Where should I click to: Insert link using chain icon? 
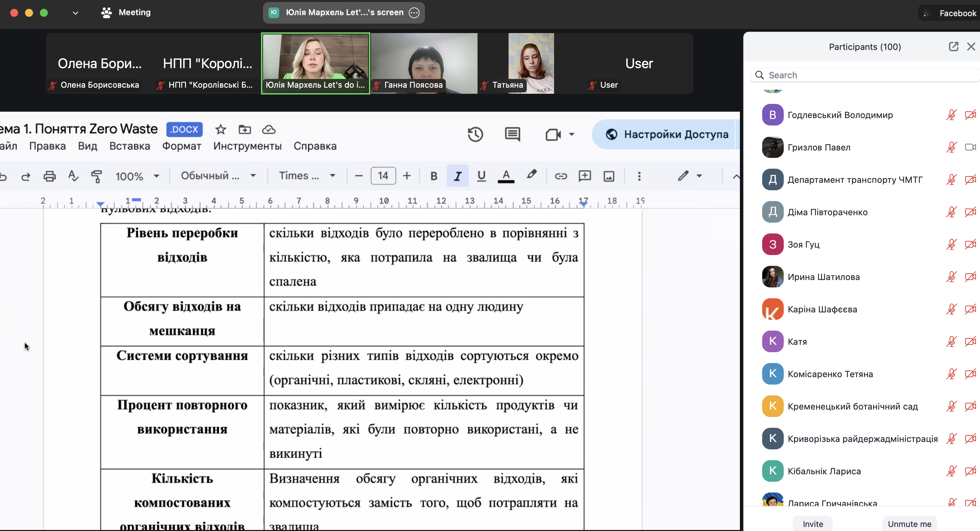click(x=560, y=176)
